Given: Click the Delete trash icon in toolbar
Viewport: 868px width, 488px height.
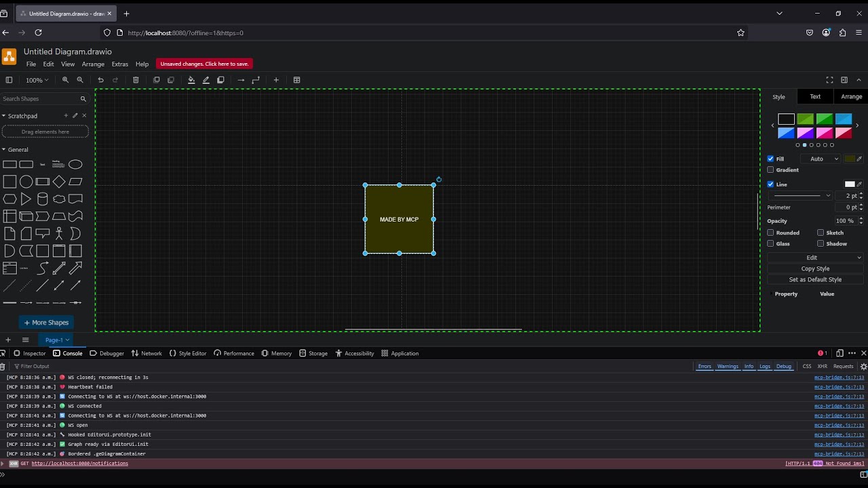Looking at the screenshot, I should pyautogui.click(x=136, y=80).
